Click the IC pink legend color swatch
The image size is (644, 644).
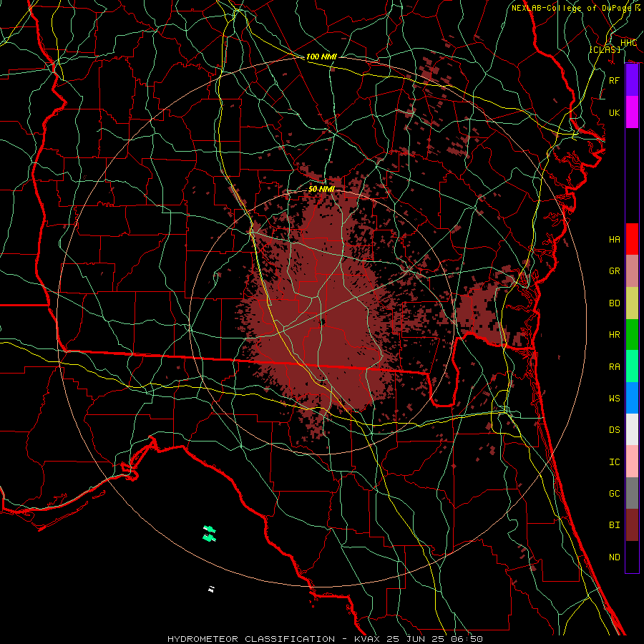(x=632, y=462)
